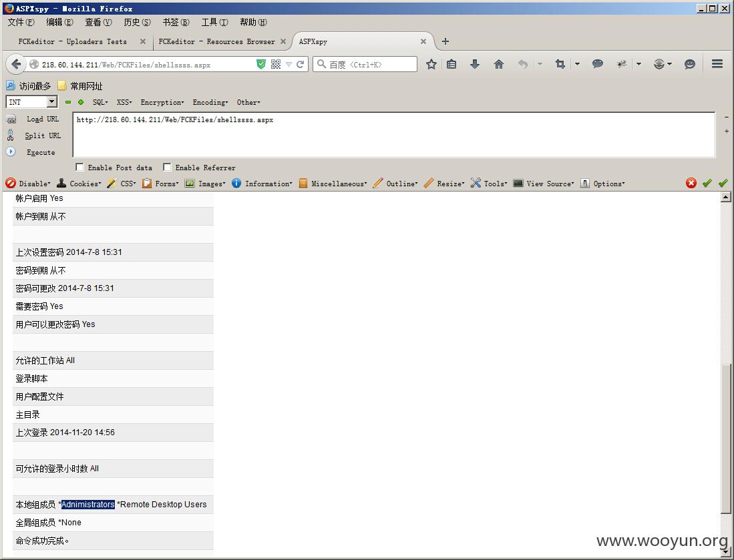This screenshot has height=560, width=734.
Task: Open the Images dropdown in developer toolbar
Action: (205, 184)
